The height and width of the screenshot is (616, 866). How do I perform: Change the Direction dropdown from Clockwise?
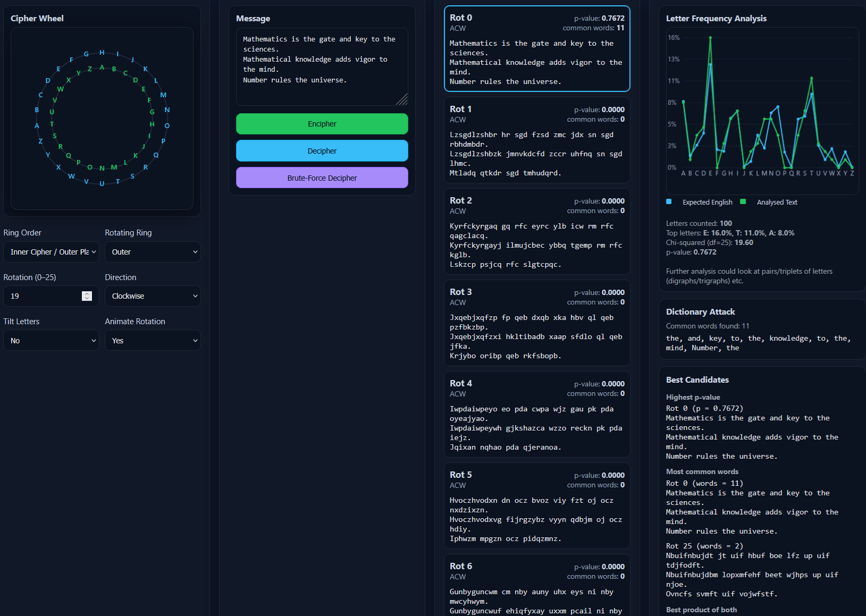coord(153,296)
